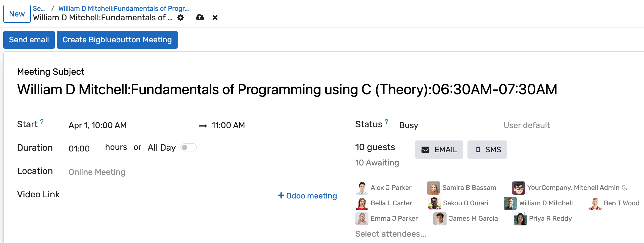
Task: Open the gear settings icon beside the breadcrumb title
Action: (x=180, y=18)
